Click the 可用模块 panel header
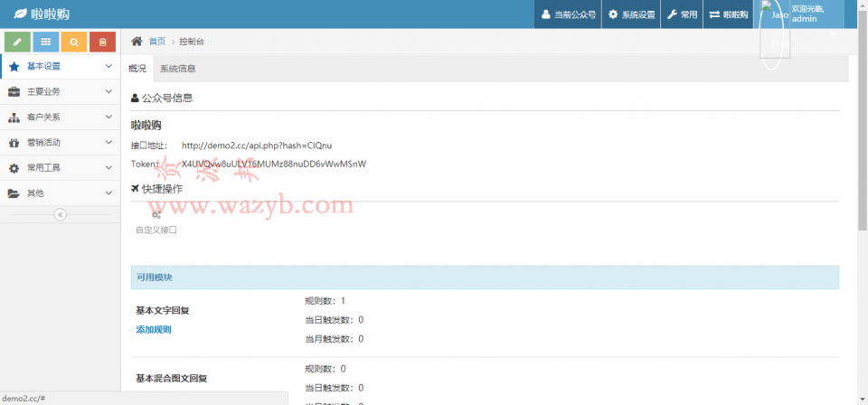 [x=485, y=278]
